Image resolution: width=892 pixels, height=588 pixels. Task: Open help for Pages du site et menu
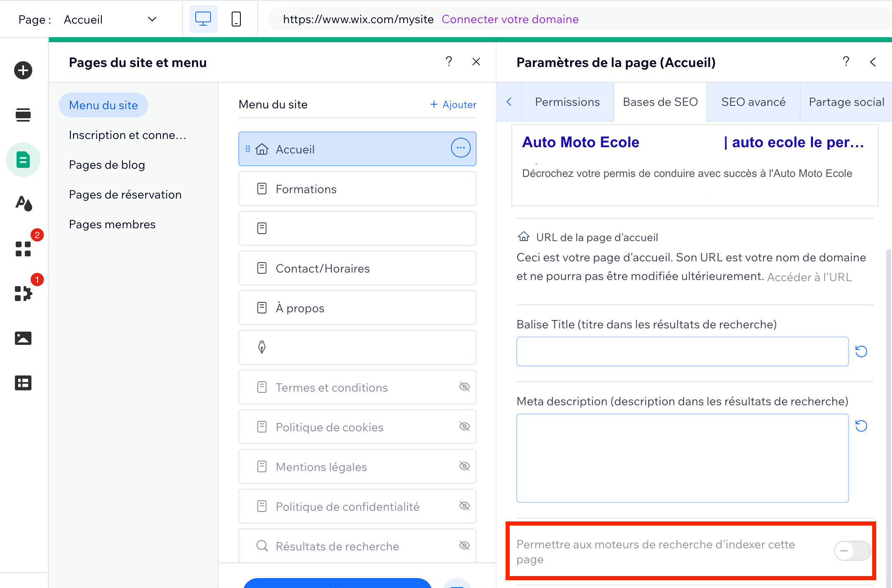pyautogui.click(x=449, y=62)
